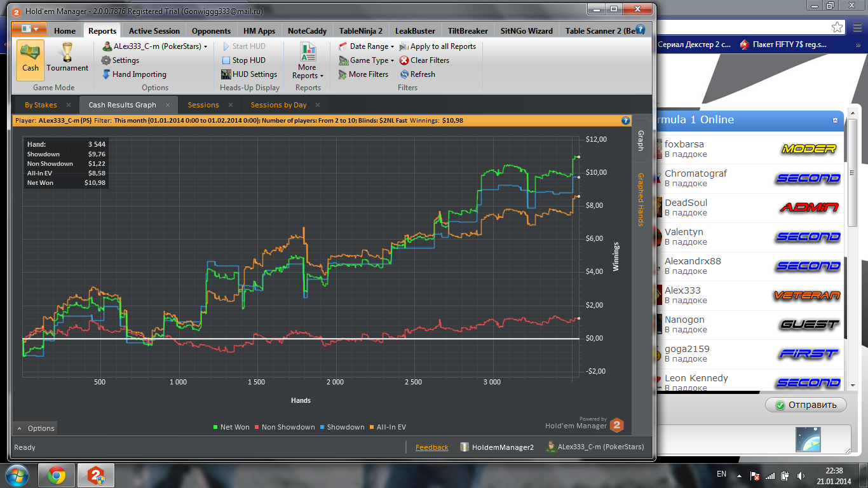This screenshot has width=868, height=488.
Task: Click EN language indicator in tray
Action: coord(721,474)
